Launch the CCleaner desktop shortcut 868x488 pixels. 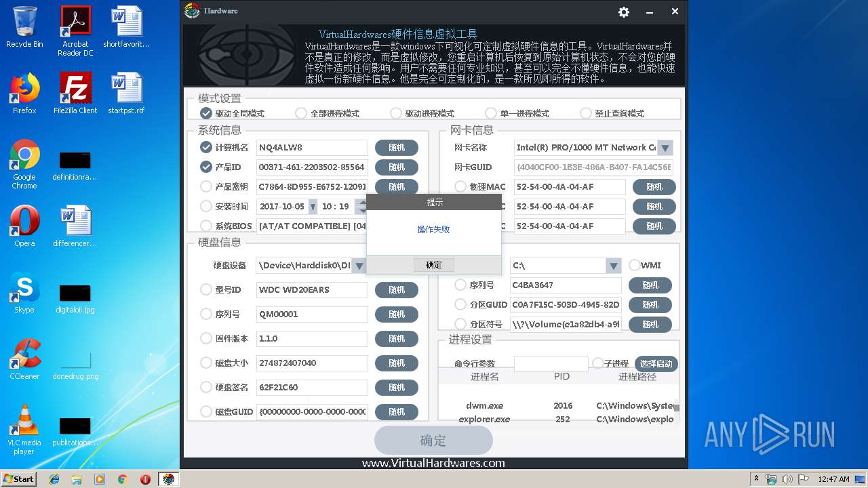pyautogui.click(x=24, y=359)
